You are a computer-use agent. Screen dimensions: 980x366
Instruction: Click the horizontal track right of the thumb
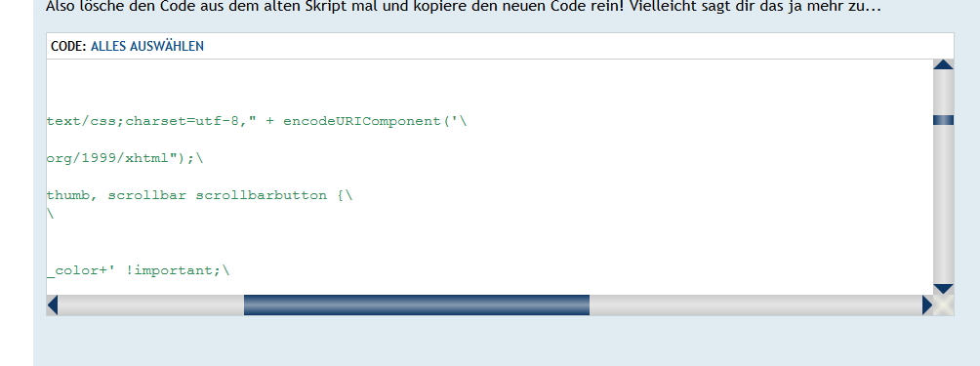click(x=755, y=305)
